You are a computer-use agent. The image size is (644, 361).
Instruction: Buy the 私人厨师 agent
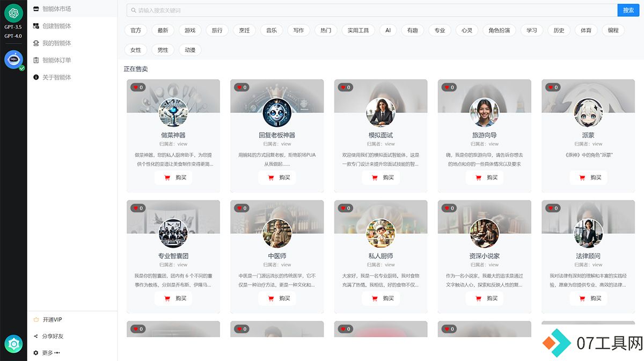380,298
